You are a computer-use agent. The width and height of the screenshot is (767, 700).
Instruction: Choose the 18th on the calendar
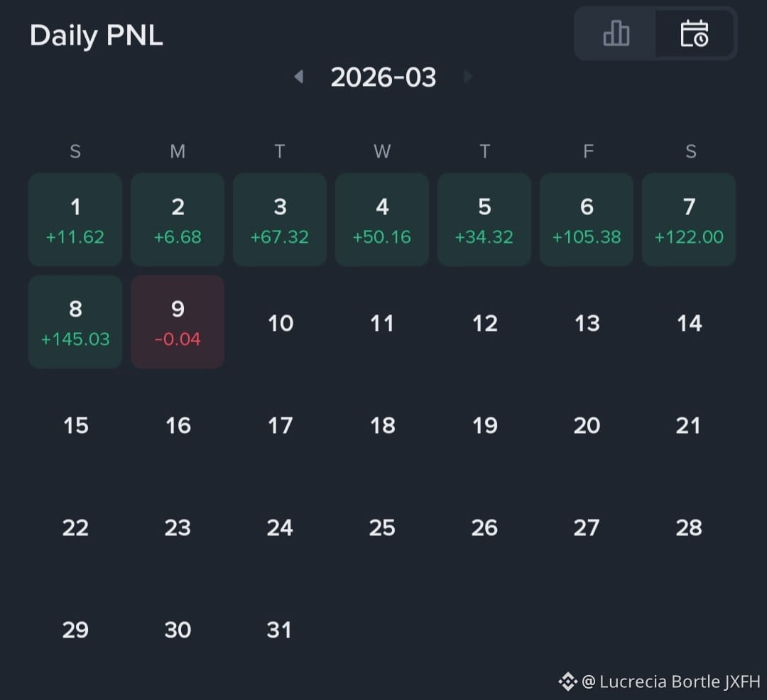pyautogui.click(x=383, y=425)
